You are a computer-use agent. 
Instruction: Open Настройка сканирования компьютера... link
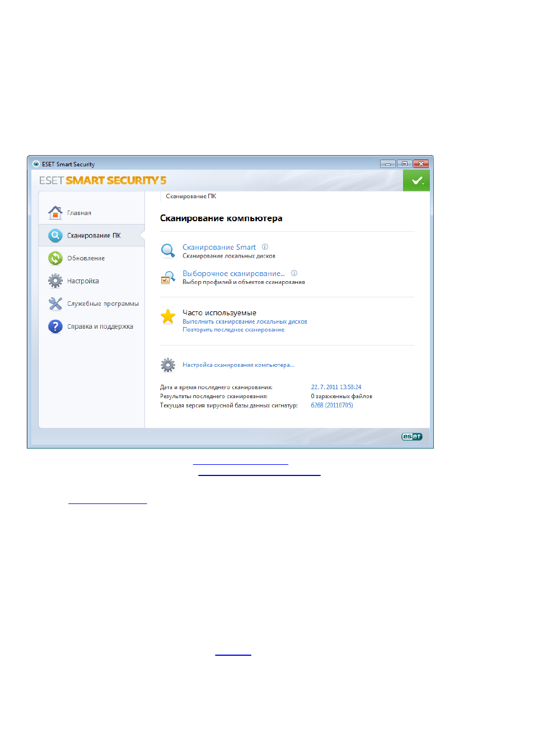238,365
